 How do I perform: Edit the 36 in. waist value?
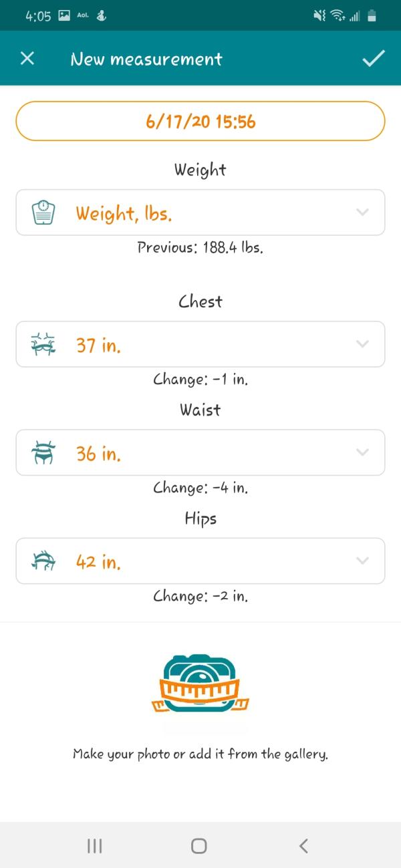98,454
